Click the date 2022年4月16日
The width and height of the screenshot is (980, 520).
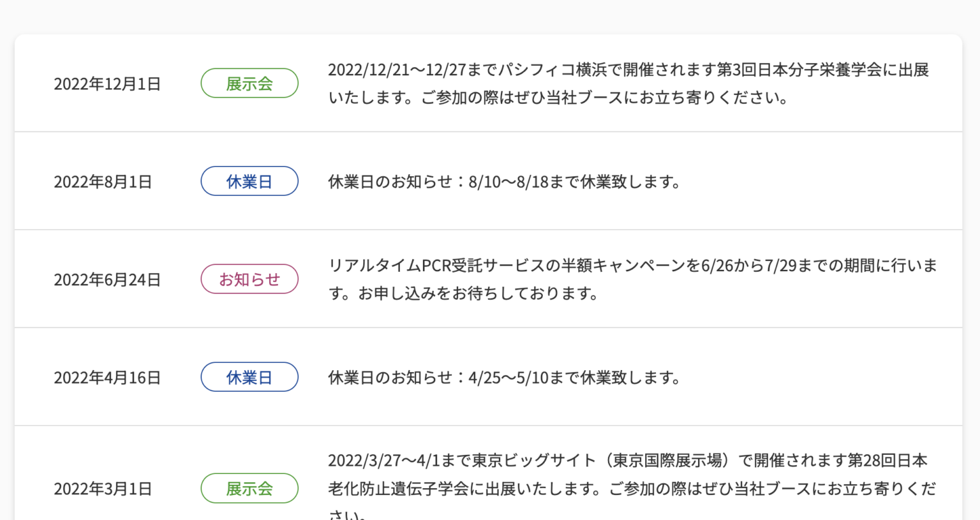click(107, 378)
